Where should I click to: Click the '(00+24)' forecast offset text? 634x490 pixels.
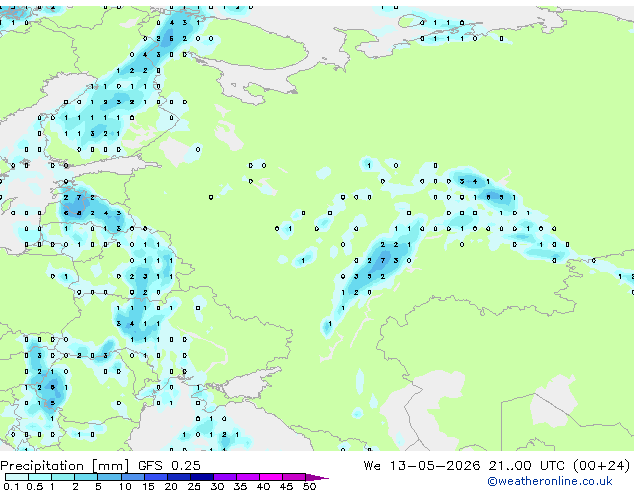tap(601, 466)
